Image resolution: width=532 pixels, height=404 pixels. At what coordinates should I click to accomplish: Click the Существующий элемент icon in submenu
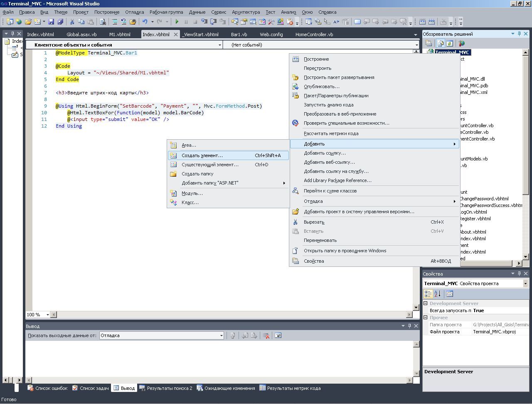pos(173,165)
